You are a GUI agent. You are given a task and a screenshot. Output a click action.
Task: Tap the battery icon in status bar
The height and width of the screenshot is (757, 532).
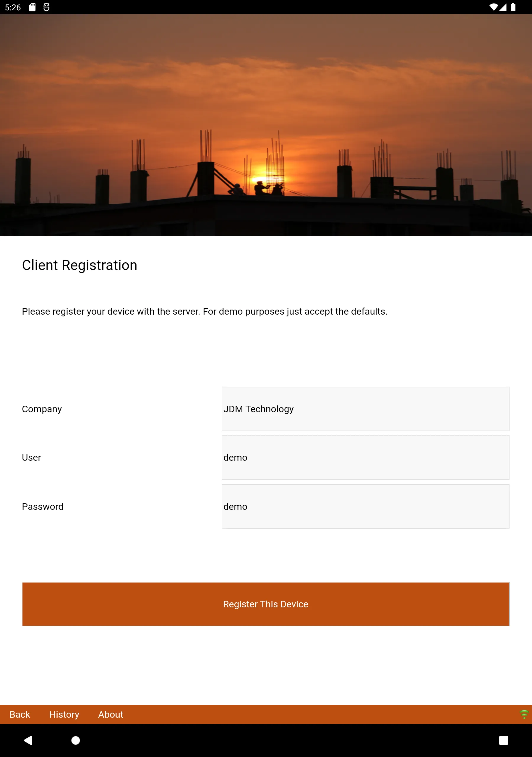pyautogui.click(x=513, y=7)
